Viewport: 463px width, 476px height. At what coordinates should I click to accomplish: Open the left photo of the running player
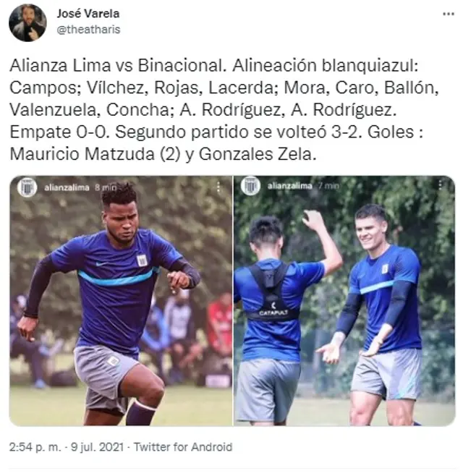click(121, 300)
